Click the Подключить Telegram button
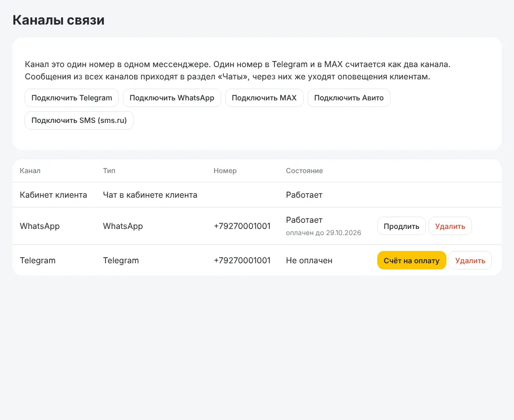 coord(72,98)
